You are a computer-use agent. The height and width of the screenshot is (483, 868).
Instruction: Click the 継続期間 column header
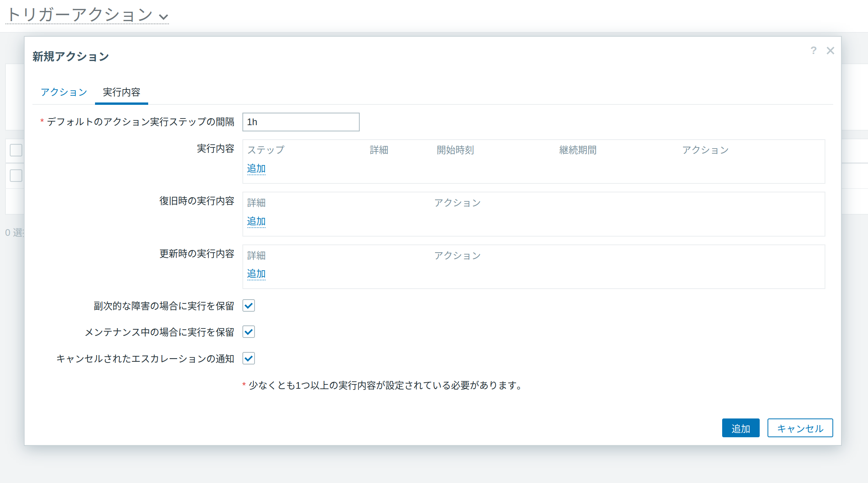tap(578, 150)
